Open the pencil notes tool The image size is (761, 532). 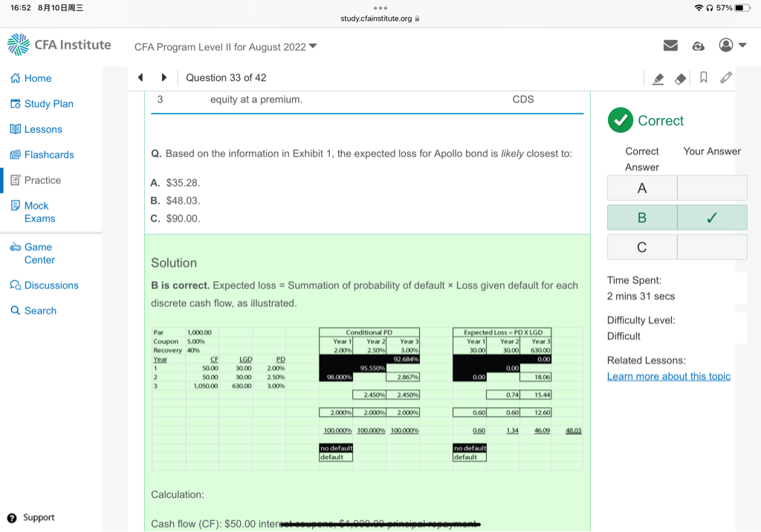(x=726, y=78)
